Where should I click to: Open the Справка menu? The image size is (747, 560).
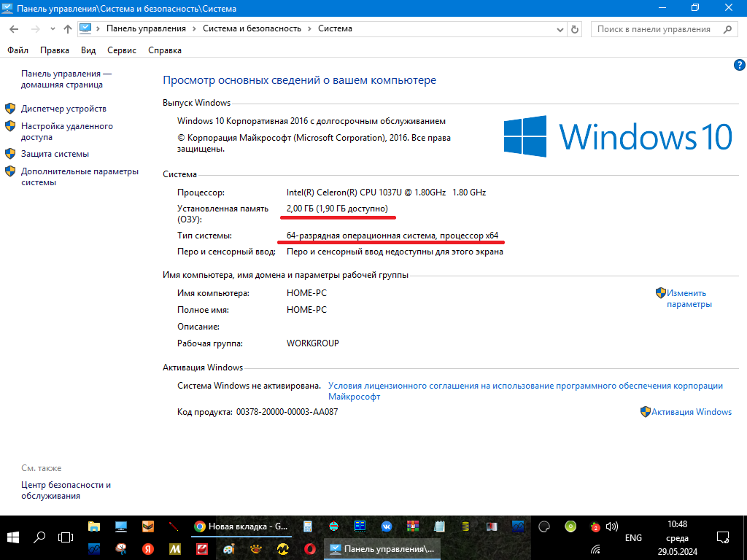point(164,50)
